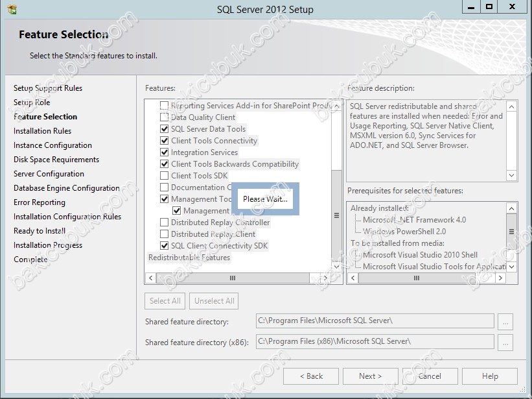The height and width of the screenshot is (399, 532).
Task: Click the Prerequisites vertical scrollbar thumb
Action: point(512,232)
